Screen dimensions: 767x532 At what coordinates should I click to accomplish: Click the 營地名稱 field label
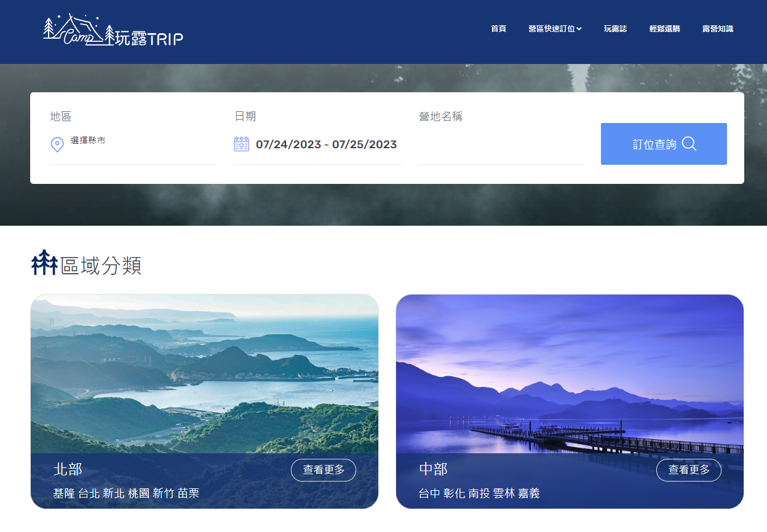(440, 116)
